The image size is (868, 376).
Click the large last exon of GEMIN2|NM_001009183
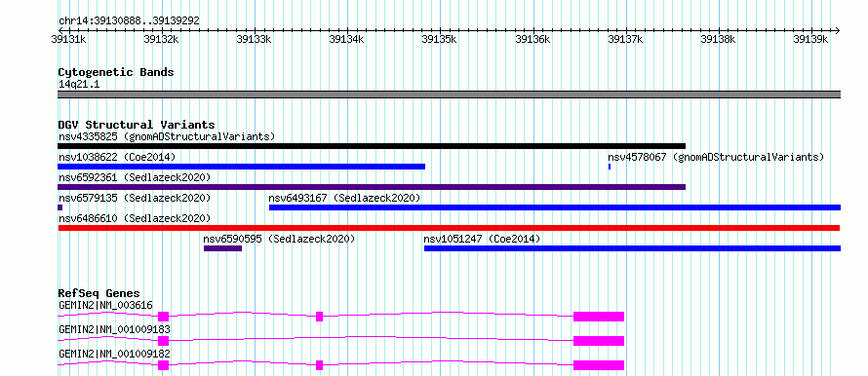pyautogui.click(x=599, y=341)
